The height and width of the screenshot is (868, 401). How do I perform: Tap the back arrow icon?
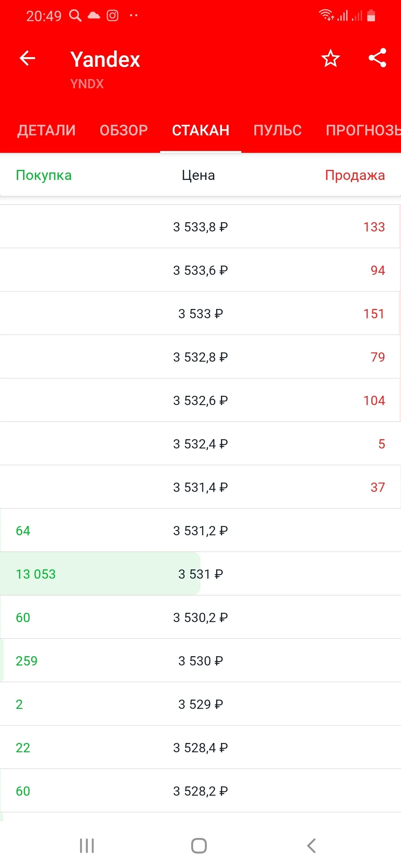[x=27, y=58]
